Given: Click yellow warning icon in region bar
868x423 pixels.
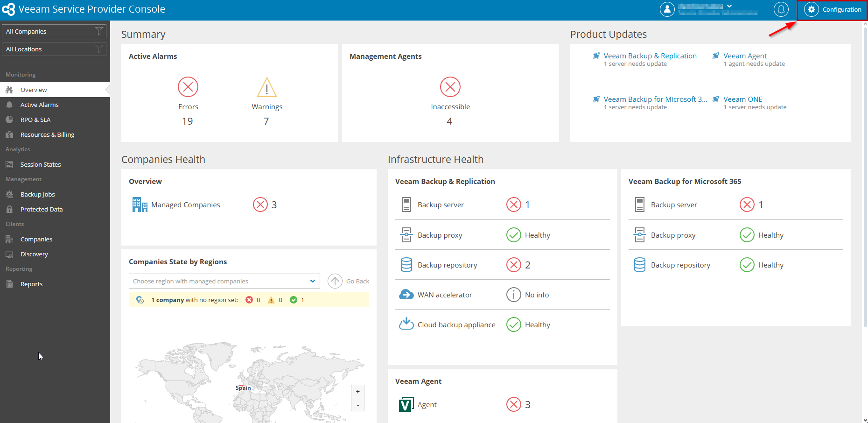Looking at the screenshot, I should (271, 300).
